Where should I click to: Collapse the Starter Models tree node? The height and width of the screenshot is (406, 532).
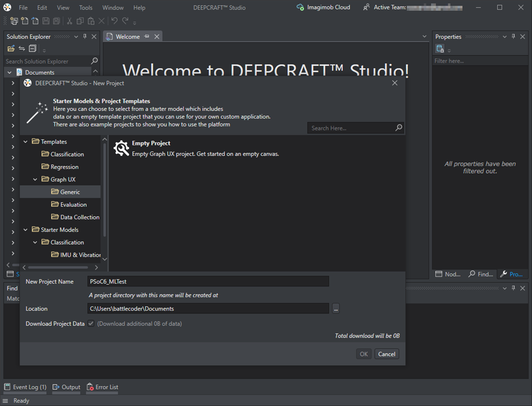click(x=26, y=230)
